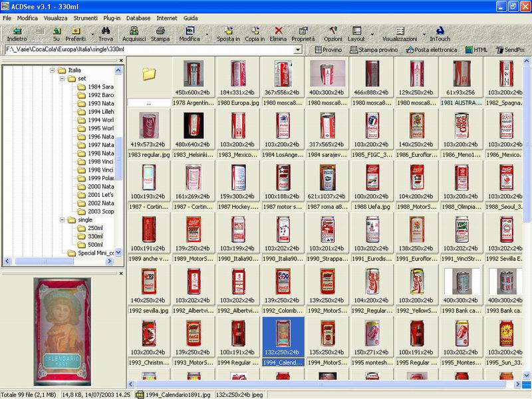
Task: Click the Elimina red X icon
Action: point(278,35)
